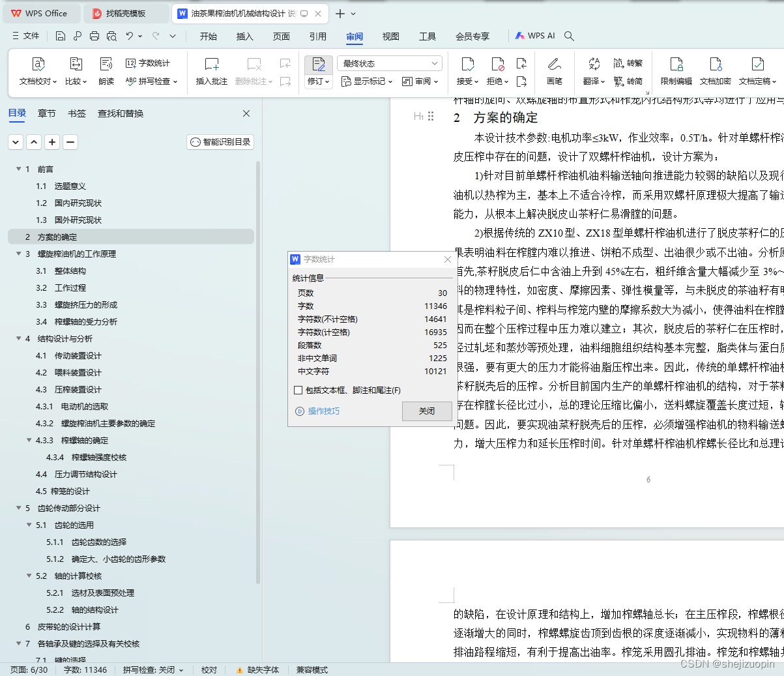Viewport: 784px width, 676px height.
Task: Click the navigation pane scrollbar
Action: coord(258,372)
